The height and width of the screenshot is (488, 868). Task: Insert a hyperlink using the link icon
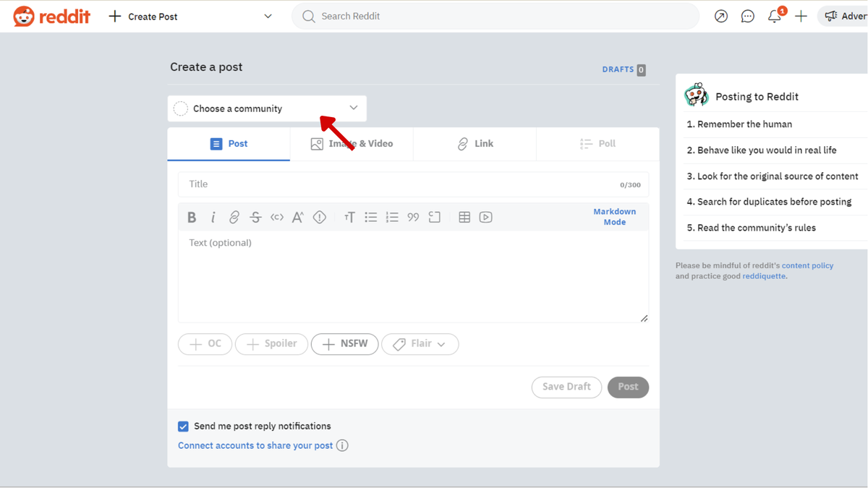(234, 217)
